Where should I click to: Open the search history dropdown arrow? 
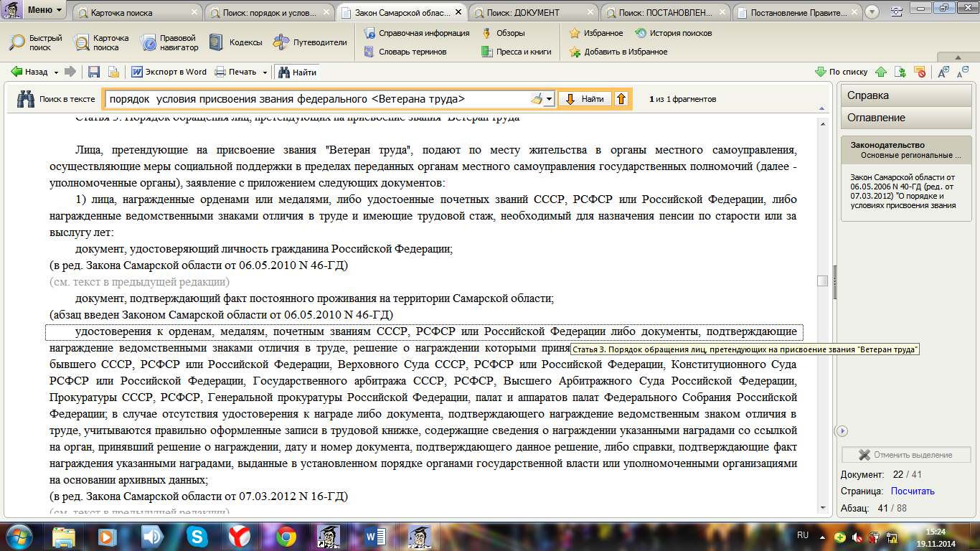(x=550, y=99)
